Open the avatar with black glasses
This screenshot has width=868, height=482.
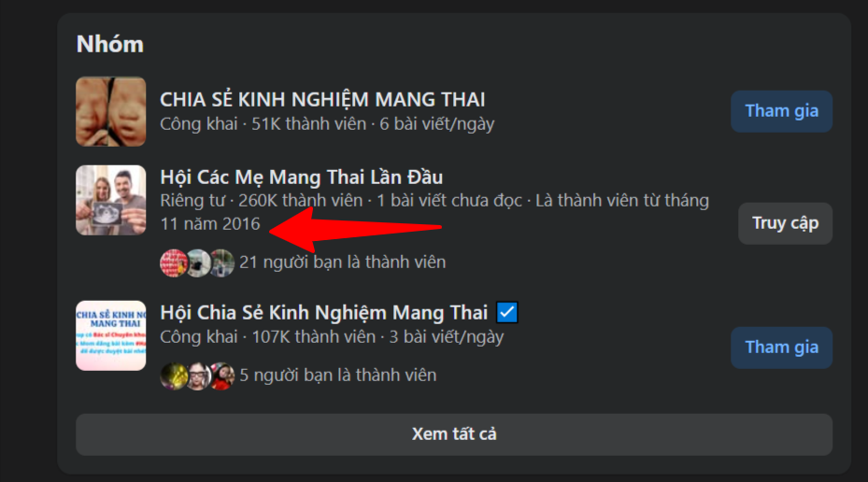coord(198,376)
